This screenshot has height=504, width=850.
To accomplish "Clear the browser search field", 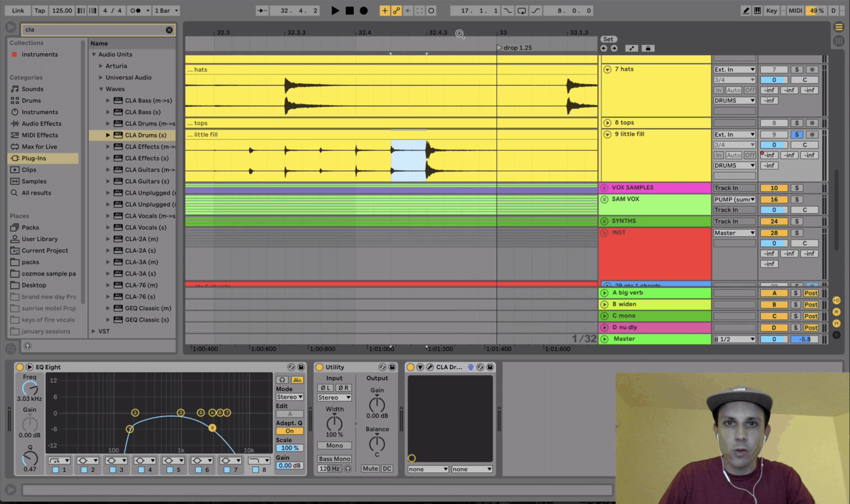I will 169,30.
